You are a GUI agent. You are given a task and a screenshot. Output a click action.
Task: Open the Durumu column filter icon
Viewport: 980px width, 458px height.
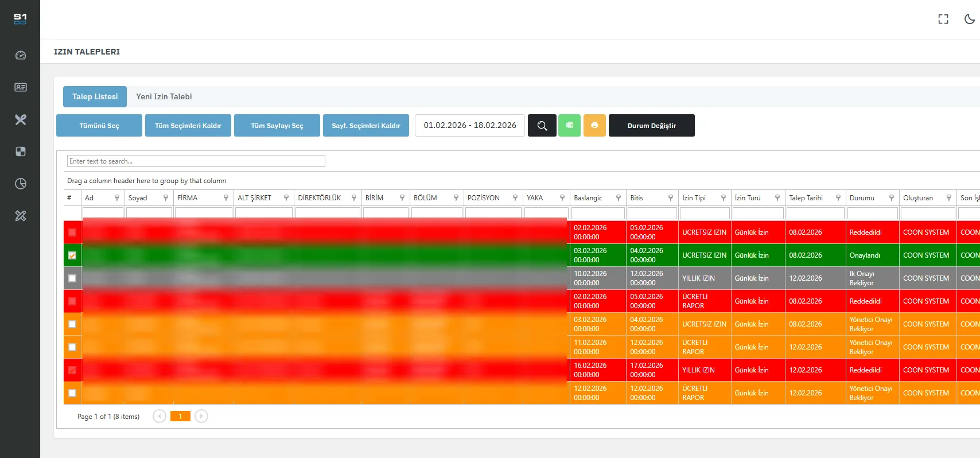pyautogui.click(x=891, y=198)
